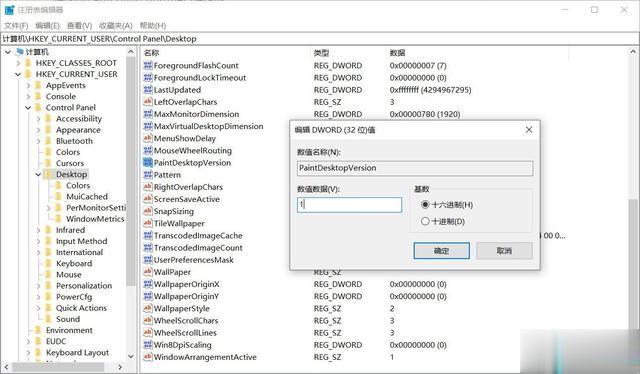Expand the Input Method key node
This screenshot has width=640, height=374.
pyautogui.click(x=38, y=241)
